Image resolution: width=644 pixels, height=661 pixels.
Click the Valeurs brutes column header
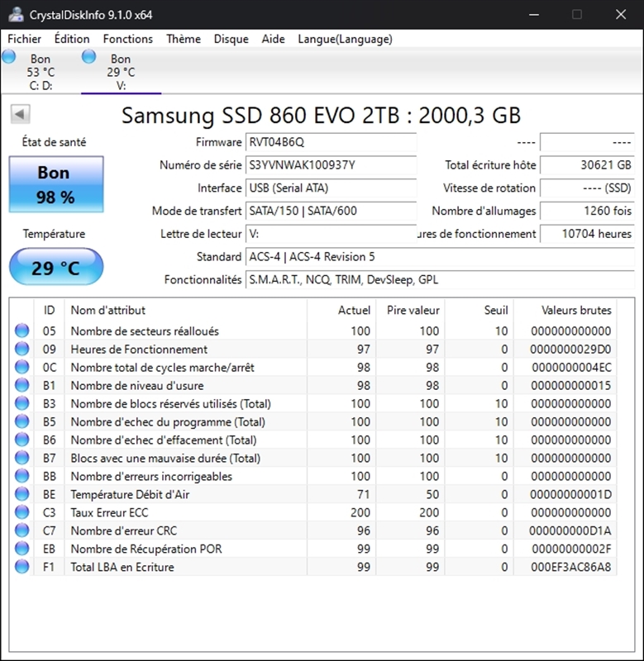[576, 311]
